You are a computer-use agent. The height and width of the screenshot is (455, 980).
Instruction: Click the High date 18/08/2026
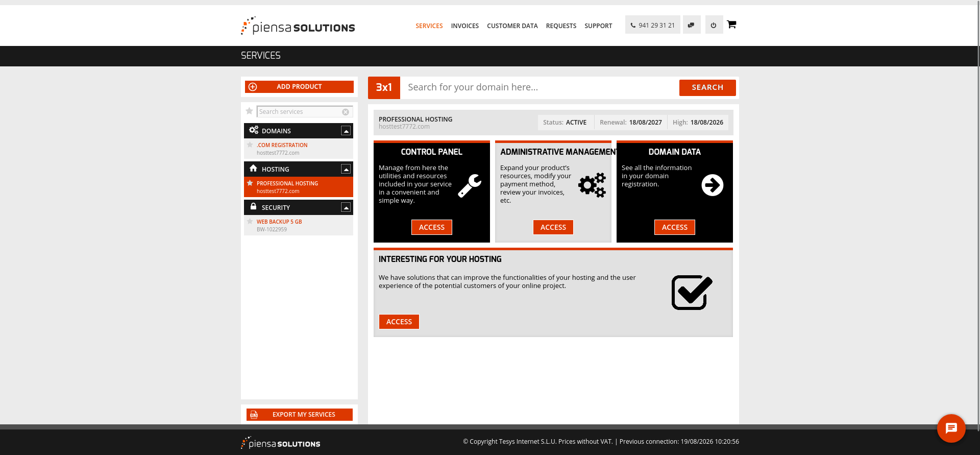click(x=707, y=123)
